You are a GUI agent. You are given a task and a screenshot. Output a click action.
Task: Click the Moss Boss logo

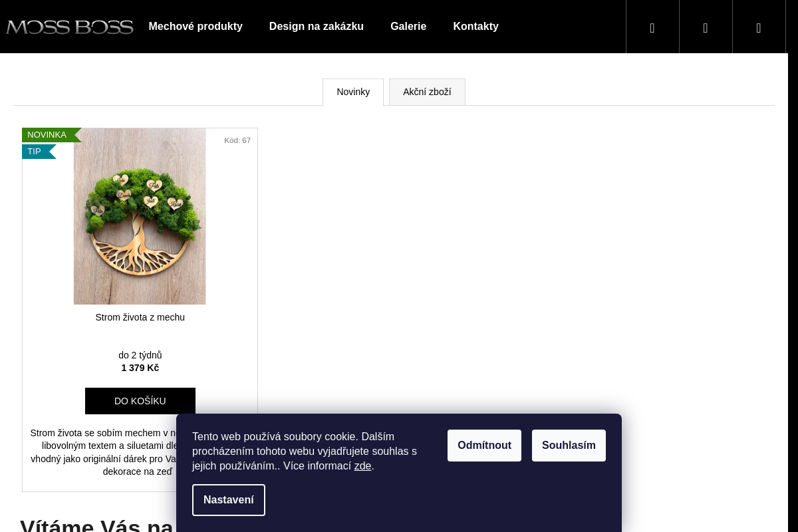point(70,27)
